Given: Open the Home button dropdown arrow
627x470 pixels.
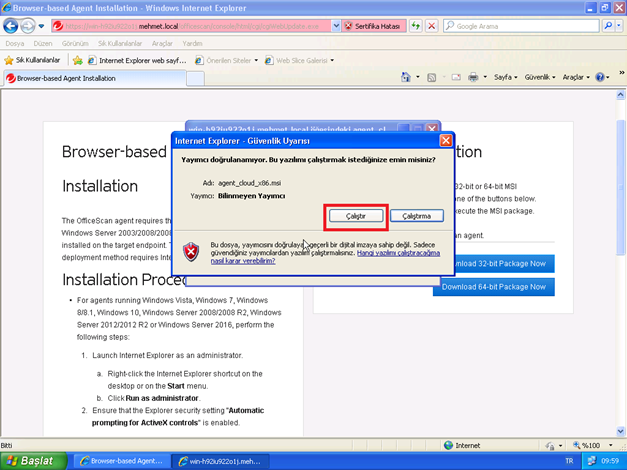Looking at the screenshot, I should click(418, 77).
